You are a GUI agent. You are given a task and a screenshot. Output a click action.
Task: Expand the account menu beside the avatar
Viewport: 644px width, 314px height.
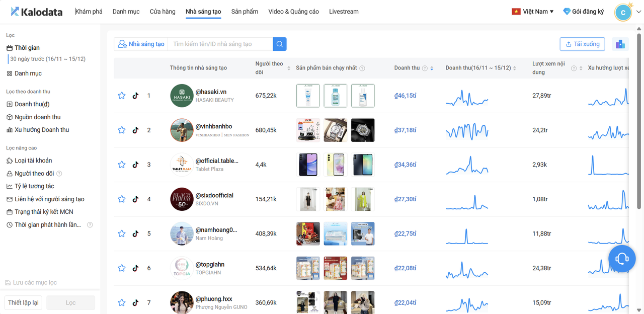click(x=639, y=12)
